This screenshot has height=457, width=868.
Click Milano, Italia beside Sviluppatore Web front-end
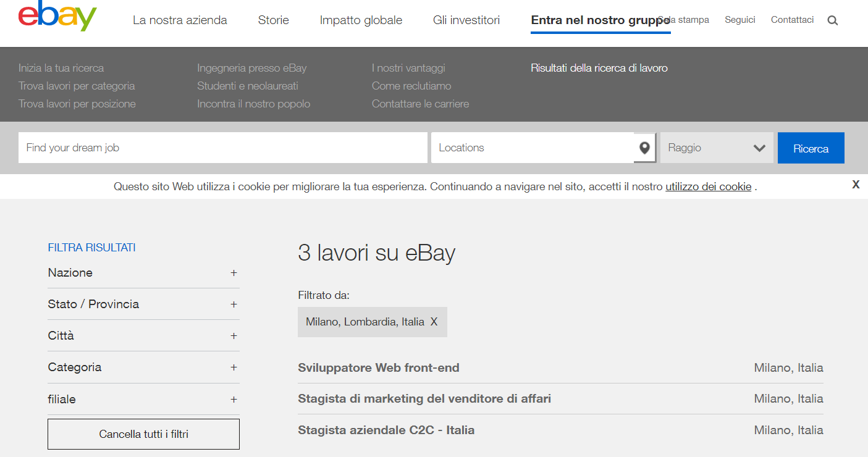pyautogui.click(x=788, y=367)
